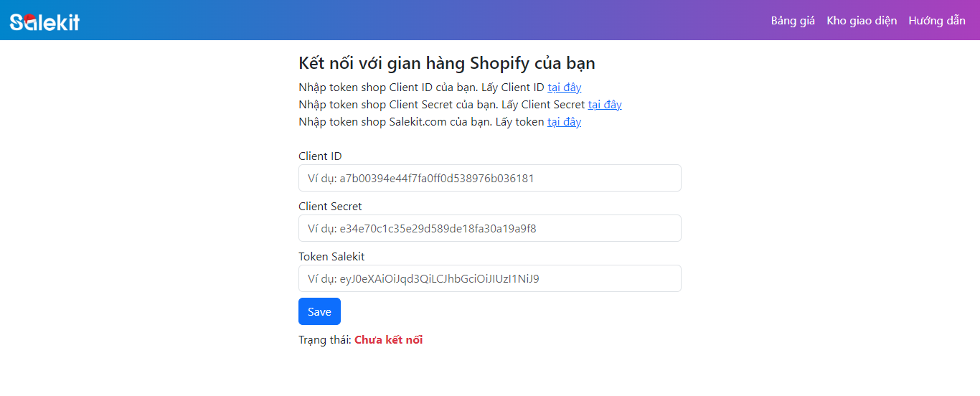Click into the Client Secret input field
This screenshot has height=396, width=980.
pos(489,228)
